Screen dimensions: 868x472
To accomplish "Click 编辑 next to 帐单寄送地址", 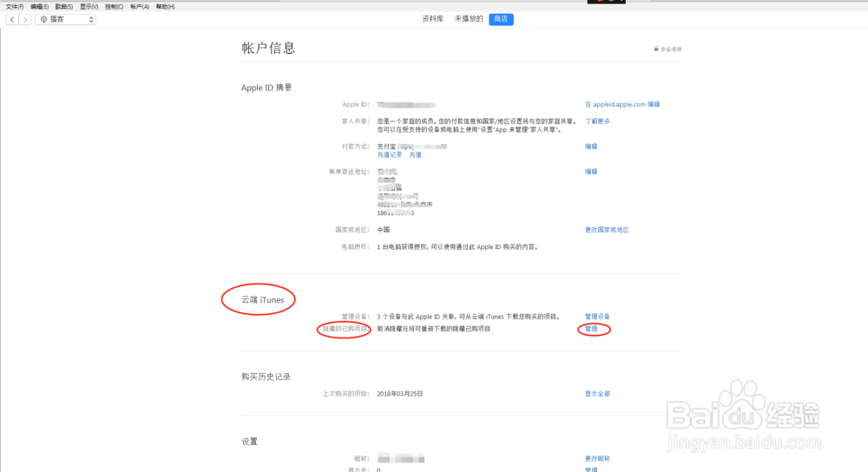I will [591, 172].
